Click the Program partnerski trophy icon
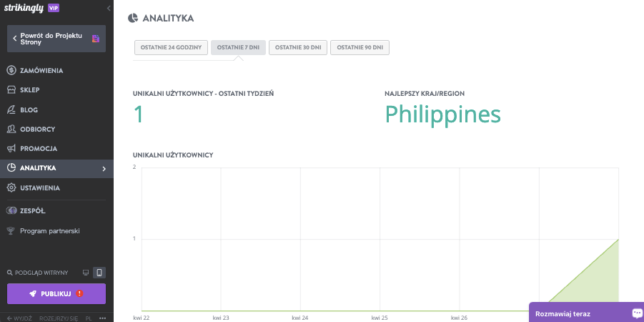The image size is (644, 322). pos(11,231)
